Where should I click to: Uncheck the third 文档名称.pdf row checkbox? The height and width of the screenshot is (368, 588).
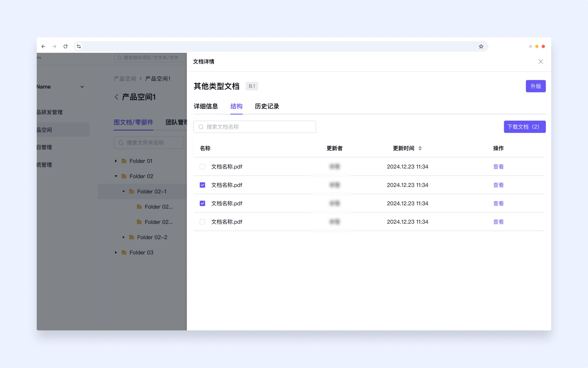(202, 203)
